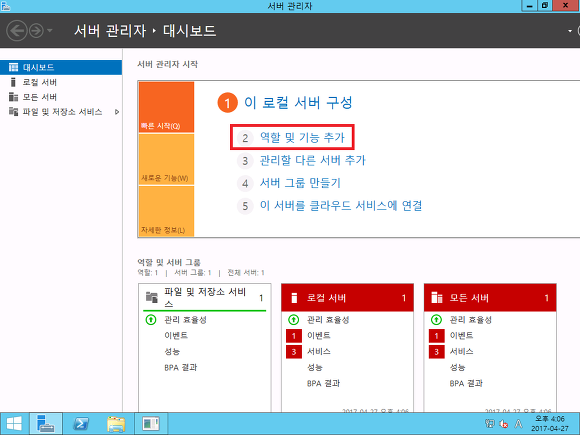Launch PowerShell from the taskbar
Screen dimensions: 580x435
coord(81,424)
